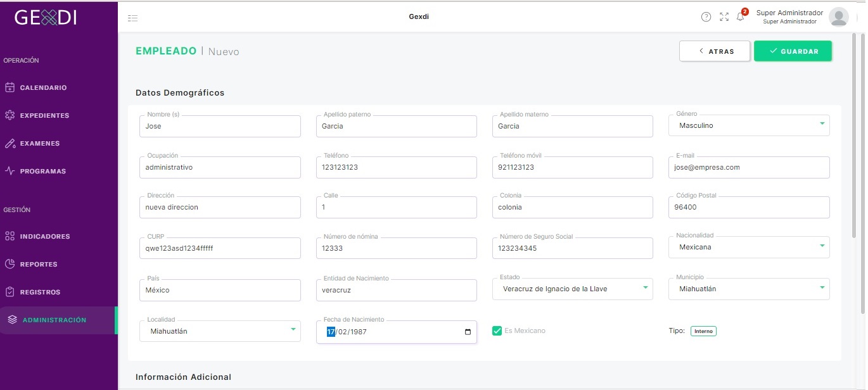
Task: Click the Dirección input field
Action: click(x=220, y=207)
